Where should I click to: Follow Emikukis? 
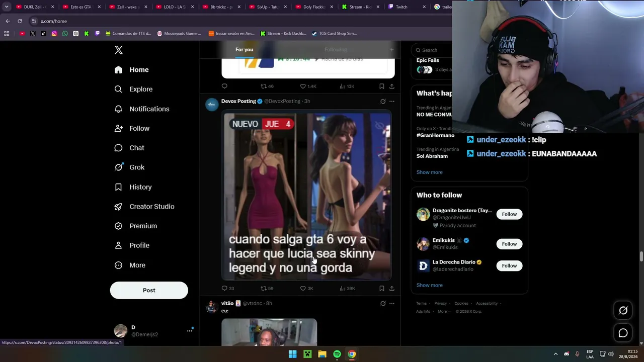[x=509, y=244]
